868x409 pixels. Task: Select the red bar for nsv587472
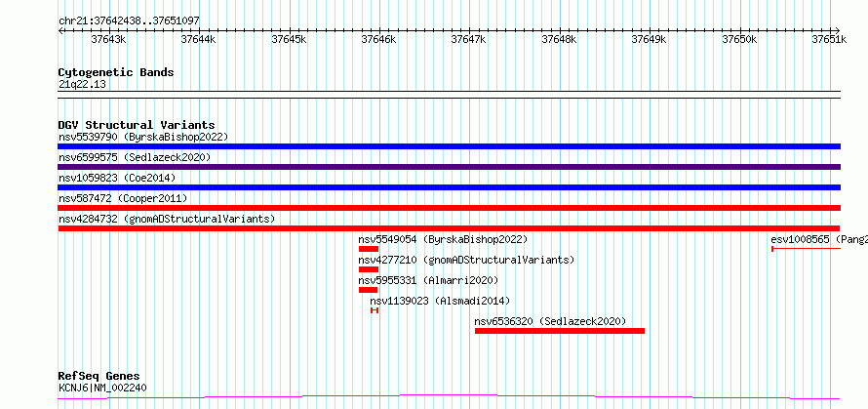[449, 208]
